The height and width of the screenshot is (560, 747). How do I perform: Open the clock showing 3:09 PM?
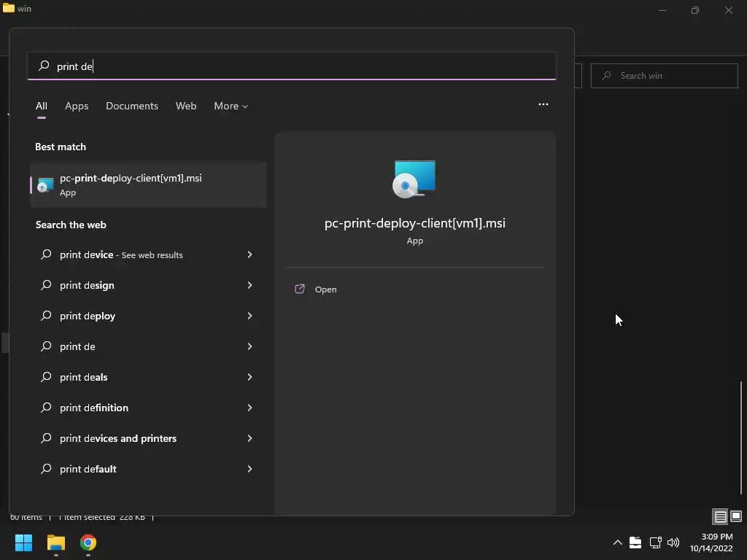[711, 542]
